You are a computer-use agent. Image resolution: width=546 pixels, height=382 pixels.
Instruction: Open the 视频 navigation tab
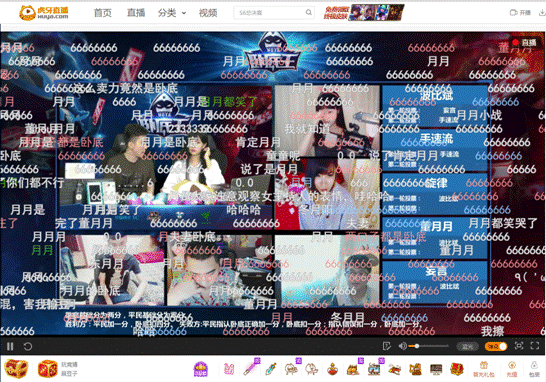208,13
